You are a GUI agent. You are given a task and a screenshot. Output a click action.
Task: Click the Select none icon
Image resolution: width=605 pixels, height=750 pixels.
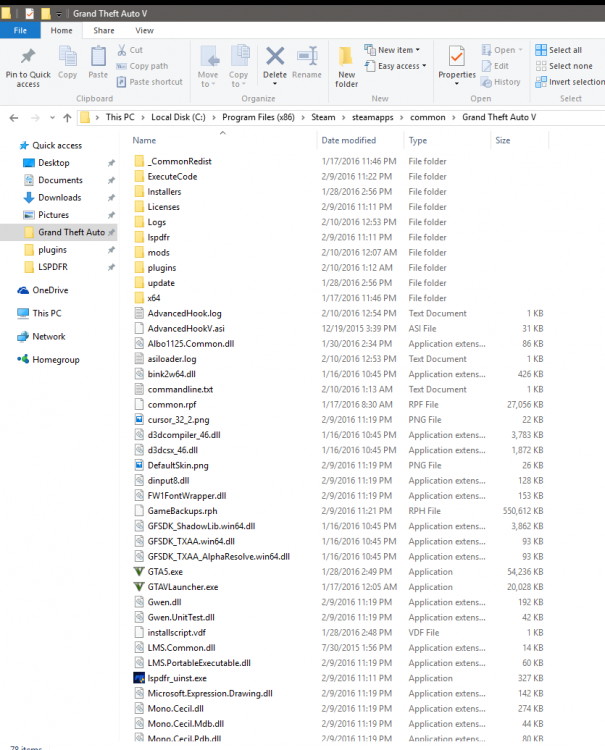coord(540,66)
